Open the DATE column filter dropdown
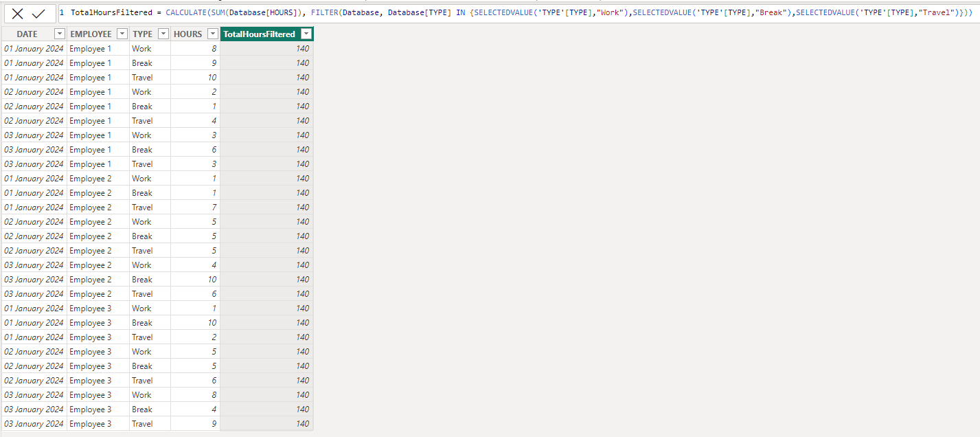Image resolution: width=980 pixels, height=437 pixels. 59,34
